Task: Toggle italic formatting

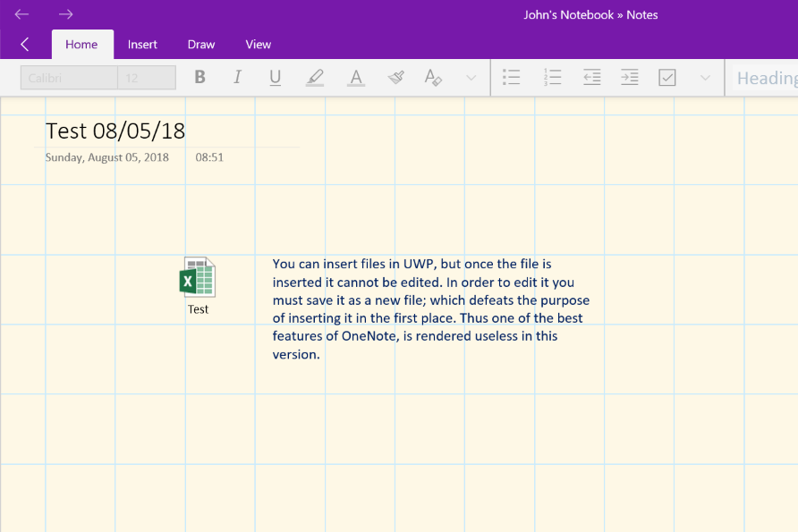Action: click(x=237, y=78)
